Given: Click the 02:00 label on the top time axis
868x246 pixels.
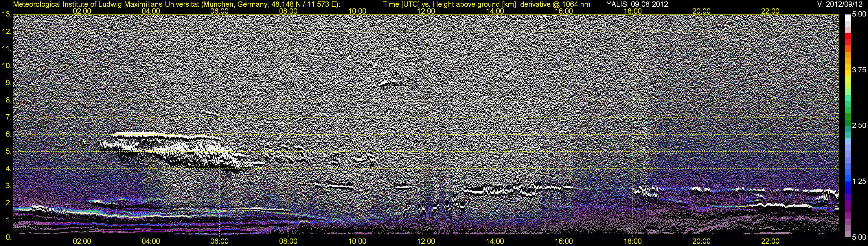Looking at the screenshot, I should pyautogui.click(x=82, y=11).
